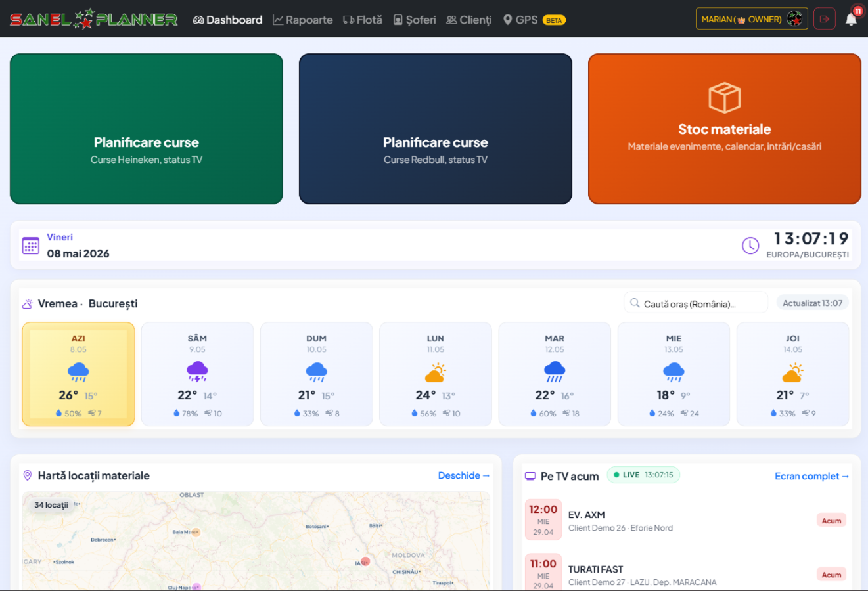
Task: Click the Vremea weather header icon
Action: pos(28,304)
